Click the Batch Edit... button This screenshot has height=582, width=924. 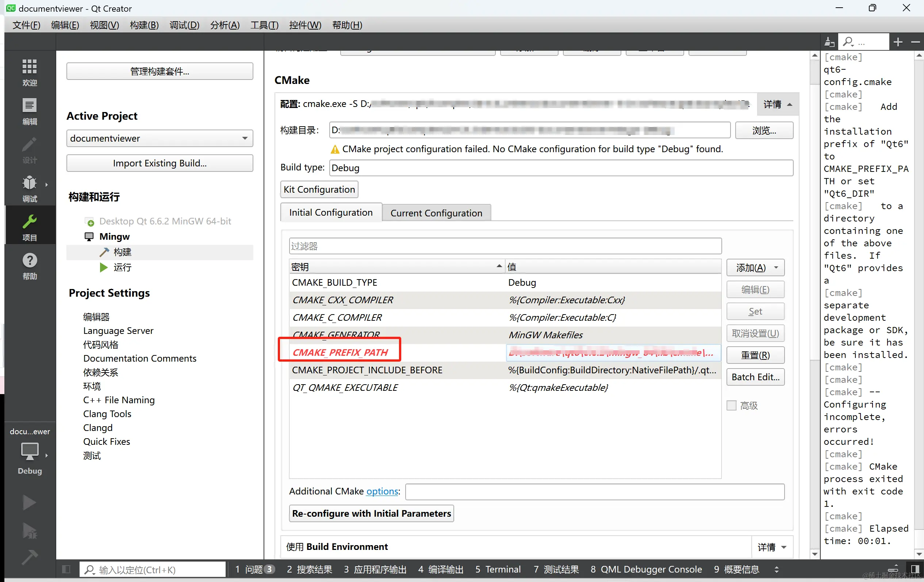755,377
